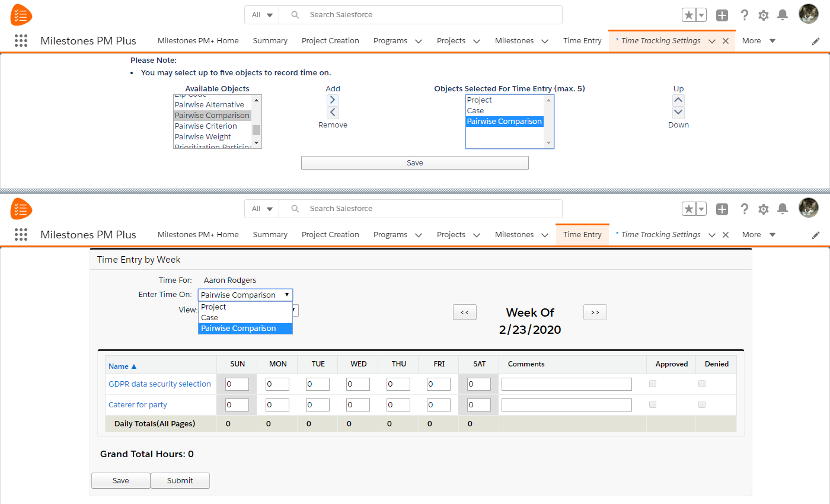Close Time Tracking Settings tab on Time Entry screen
Screen dimensions: 830x504
725,235
